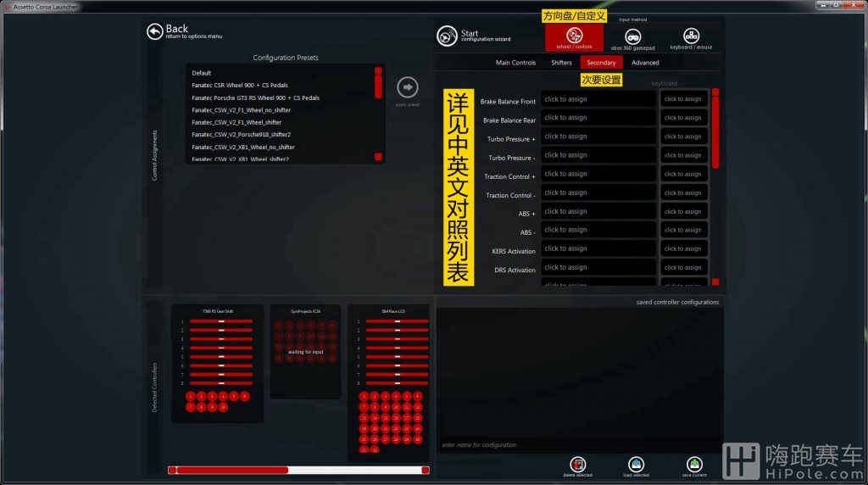The width and height of the screenshot is (868, 485).
Task: Assign controller button for Brake Balance Rear
Action: coord(598,117)
